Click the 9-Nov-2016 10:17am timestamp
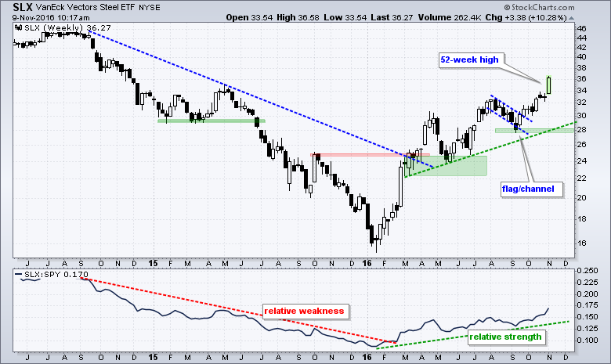 point(51,17)
